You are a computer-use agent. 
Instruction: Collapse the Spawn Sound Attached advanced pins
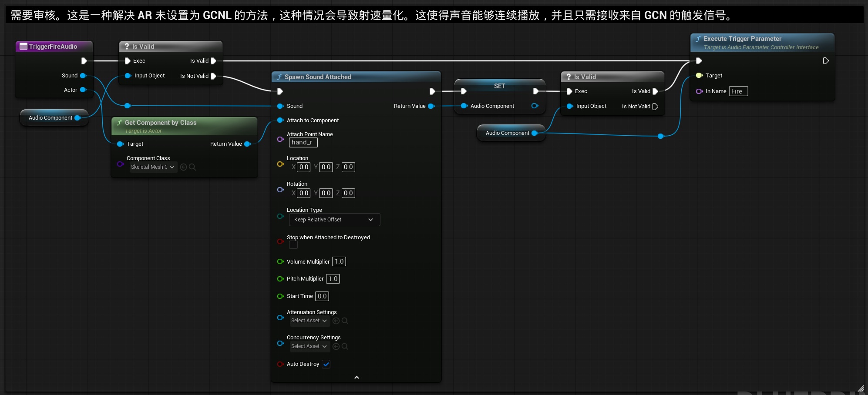tap(357, 378)
